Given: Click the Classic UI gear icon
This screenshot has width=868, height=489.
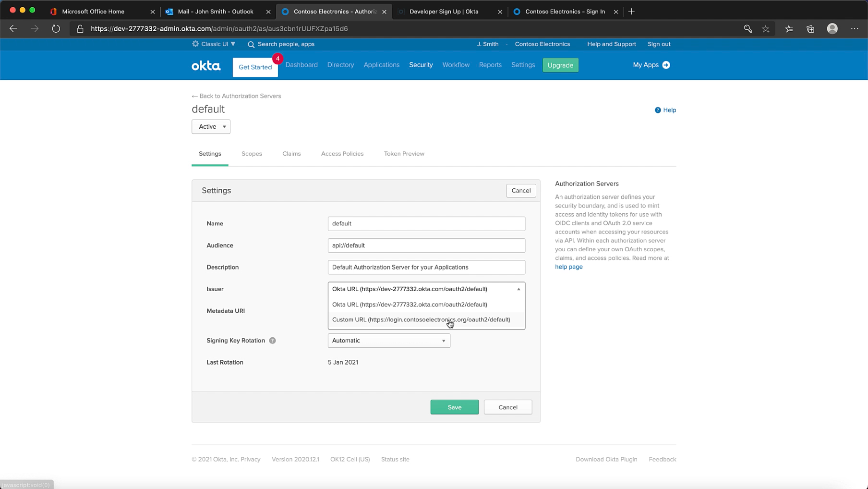Looking at the screenshot, I should click(x=195, y=44).
